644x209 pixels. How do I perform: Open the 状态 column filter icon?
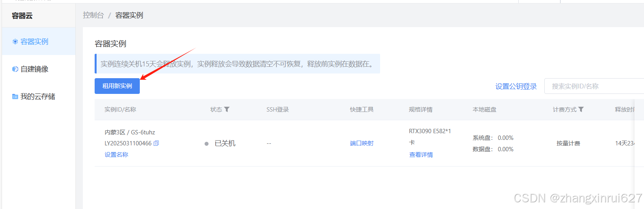pos(227,110)
